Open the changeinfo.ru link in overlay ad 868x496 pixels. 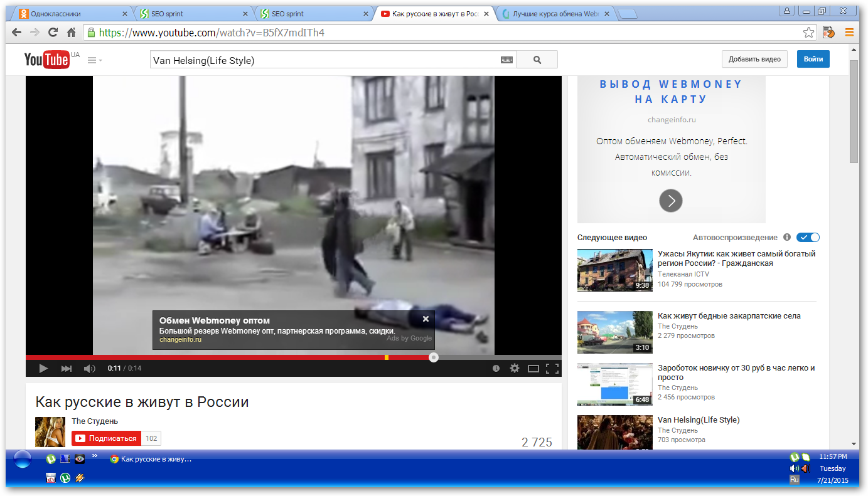tap(180, 339)
